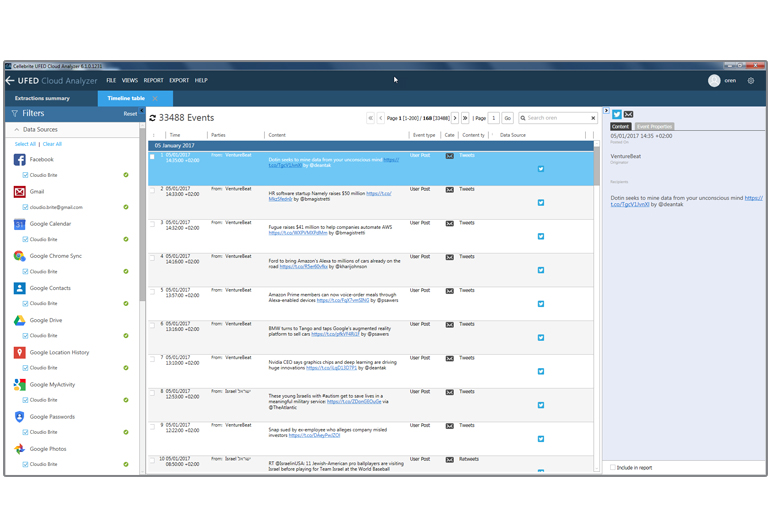Switch to Extractions summary tab
Image resolution: width=770 pixels, height=530 pixels.
tap(42, 99)
